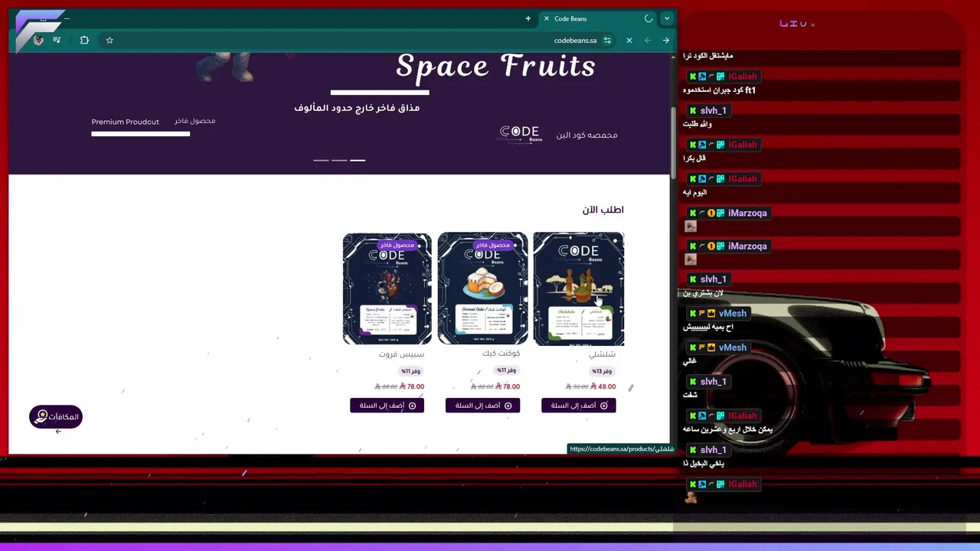
Task: Click the codebeans.sa address bar
Action: [x=575, y=41]
